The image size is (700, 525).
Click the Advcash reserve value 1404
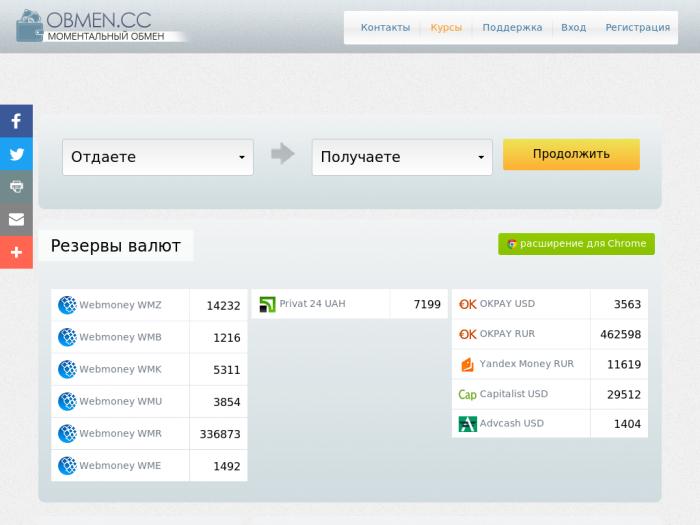click(627, 424)
